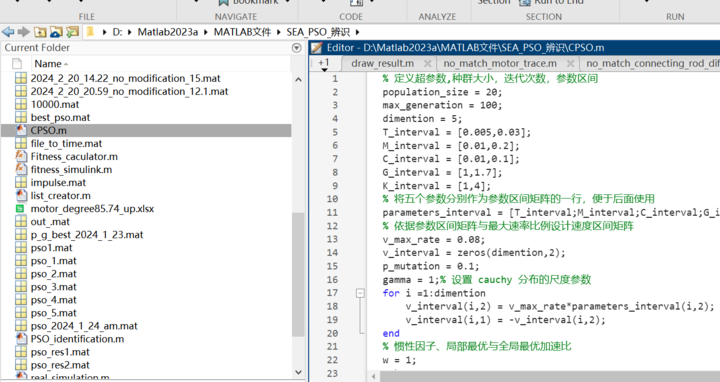
Task: Go forward with the gray right arrow
Action: [24, 32]
